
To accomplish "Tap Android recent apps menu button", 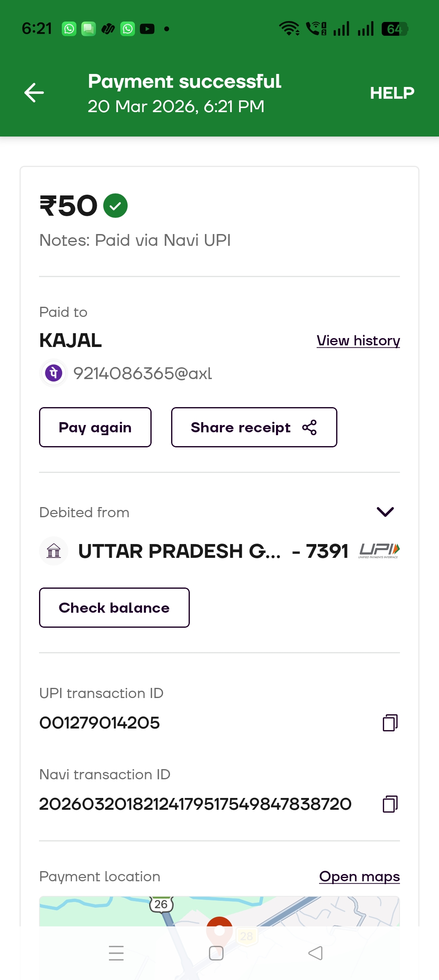I will 116,953.
